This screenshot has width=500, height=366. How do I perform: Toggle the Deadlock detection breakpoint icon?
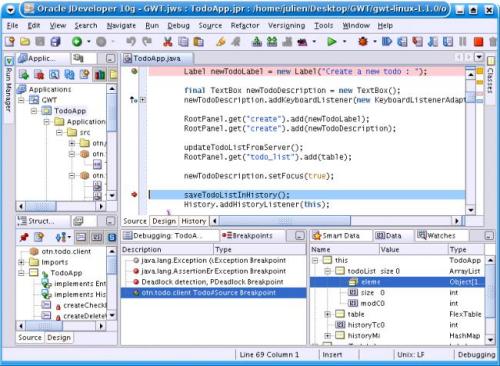click(x=136, y=282)
